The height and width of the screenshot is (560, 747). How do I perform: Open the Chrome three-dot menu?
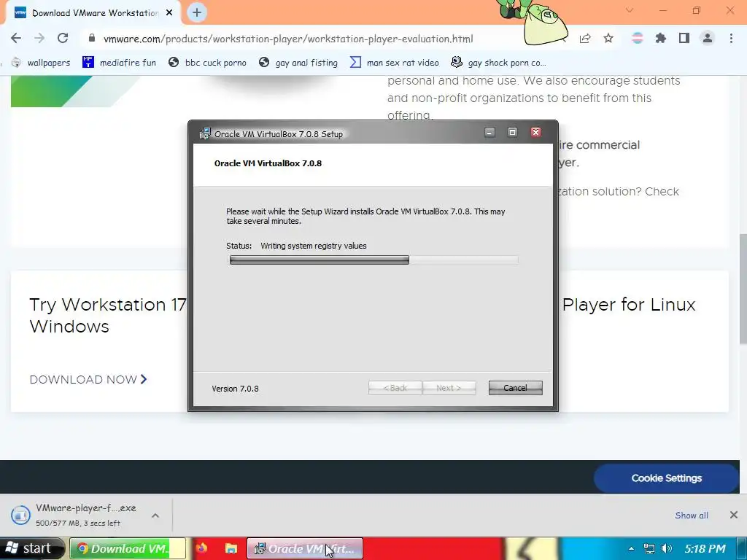point(731,38)
